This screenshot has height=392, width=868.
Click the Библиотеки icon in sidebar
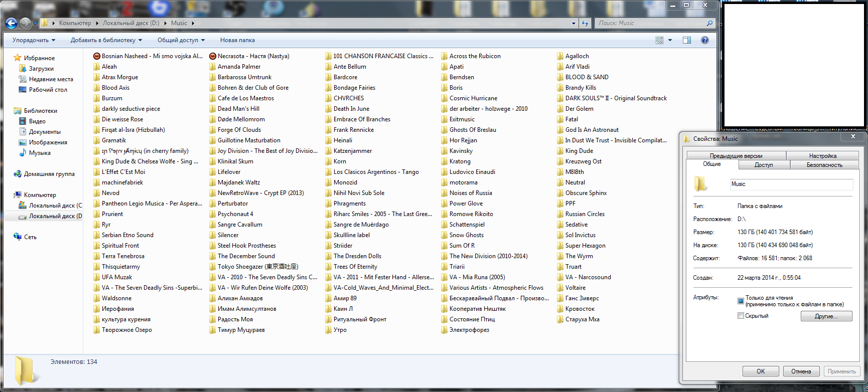pos(18,110)
